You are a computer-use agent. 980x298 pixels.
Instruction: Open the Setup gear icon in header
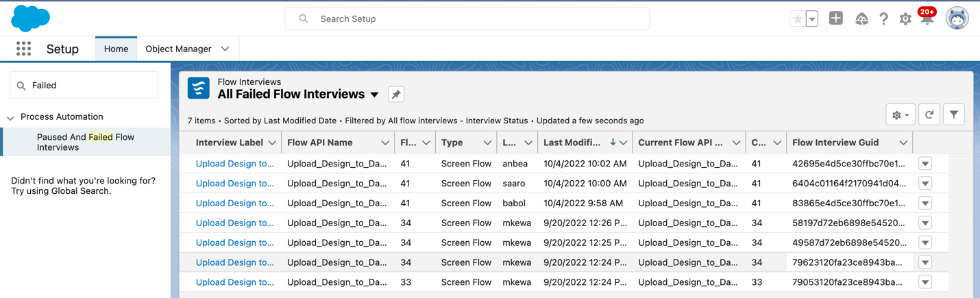coord(905,19)
